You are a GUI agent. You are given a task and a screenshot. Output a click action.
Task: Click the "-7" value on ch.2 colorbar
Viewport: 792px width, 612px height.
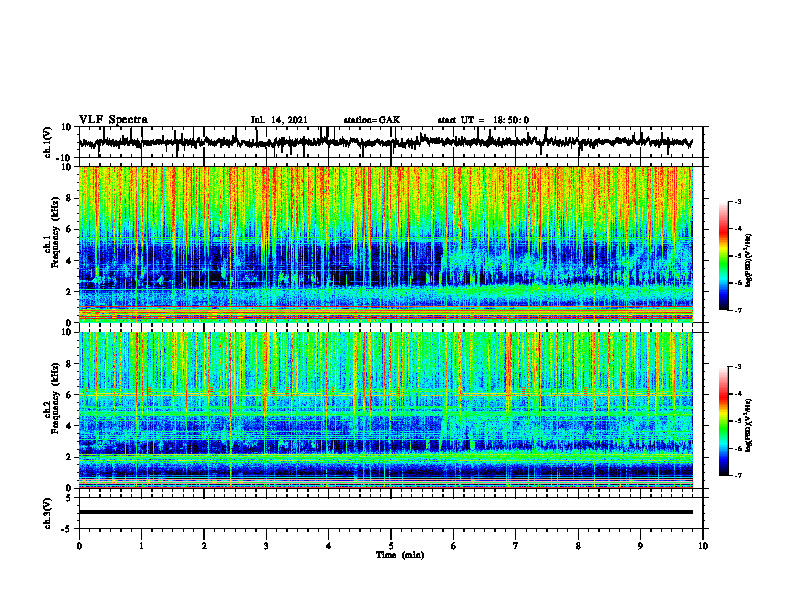click(738, 475)
